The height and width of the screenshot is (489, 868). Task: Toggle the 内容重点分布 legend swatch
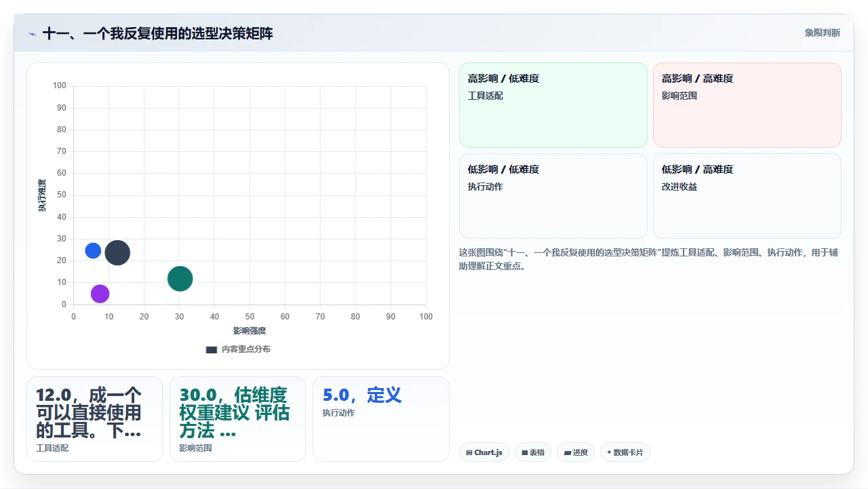click(212, 350)
